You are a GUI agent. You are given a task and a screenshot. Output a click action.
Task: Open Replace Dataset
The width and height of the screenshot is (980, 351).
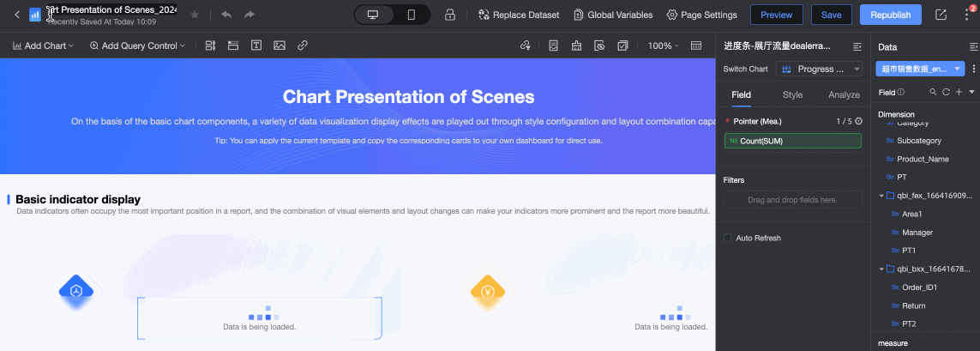(518, 15)
